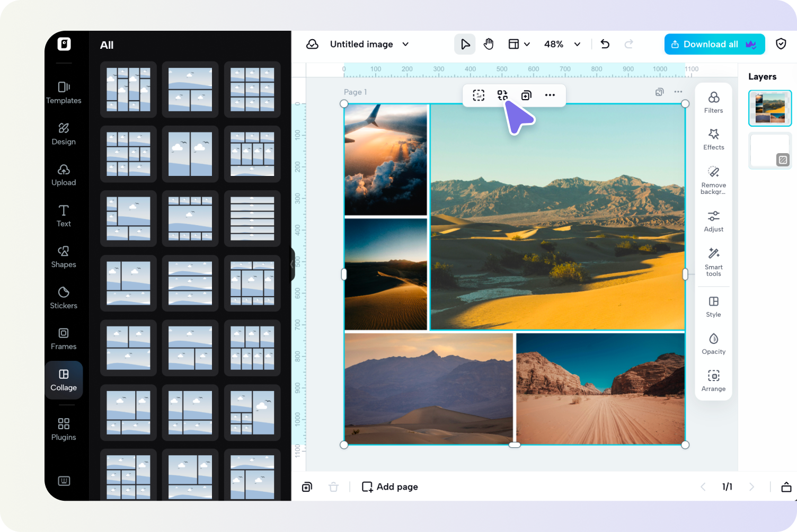
Task: Click the duplicate page icon in bottom bar
Action: click(x=307, y=487)
